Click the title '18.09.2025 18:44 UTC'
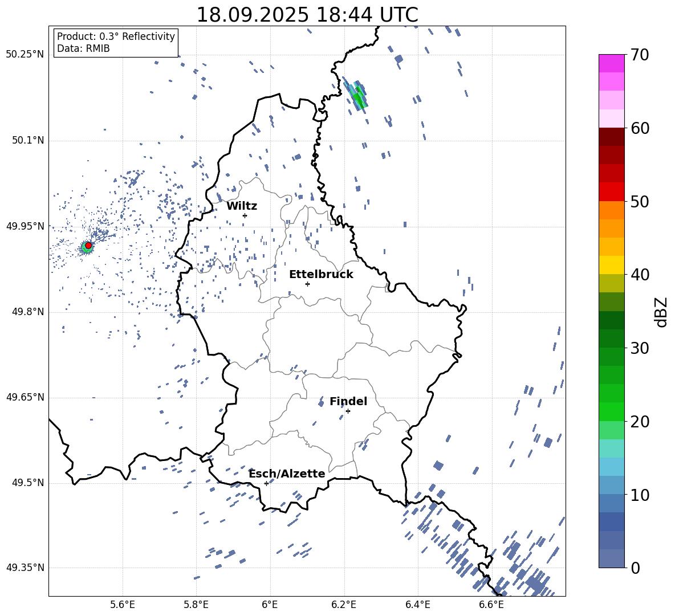 (x=307, y=15)
